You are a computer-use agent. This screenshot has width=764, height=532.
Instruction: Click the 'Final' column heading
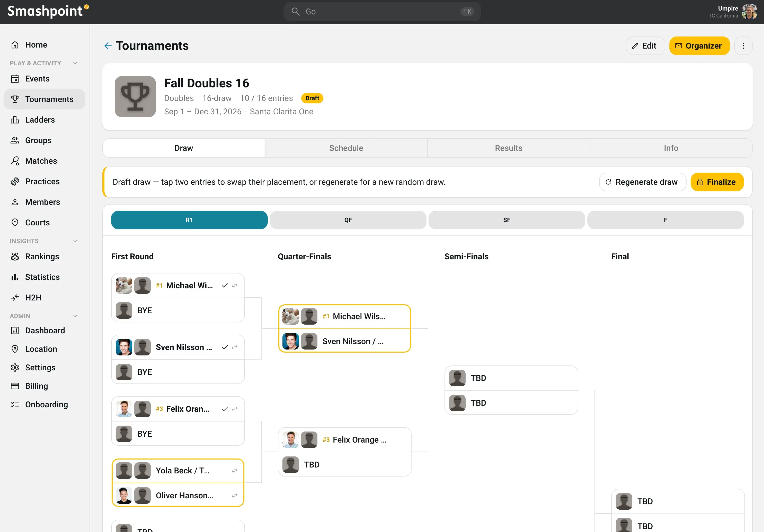click(620, 257)
